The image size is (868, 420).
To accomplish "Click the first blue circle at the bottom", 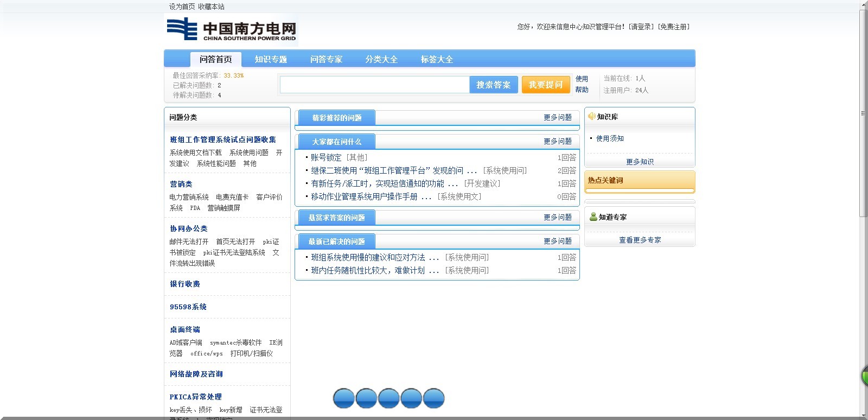I will (x=343, y=398).
